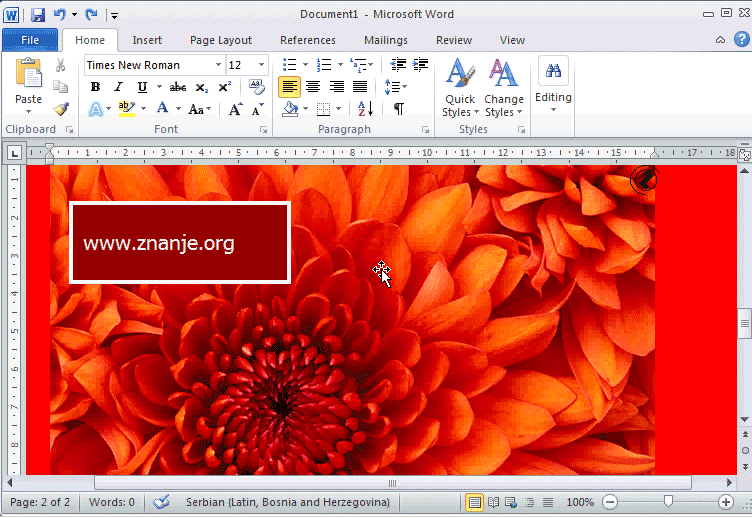Click the Quick Styles button
Screen dimensions: 752x518
coord(459,87)
